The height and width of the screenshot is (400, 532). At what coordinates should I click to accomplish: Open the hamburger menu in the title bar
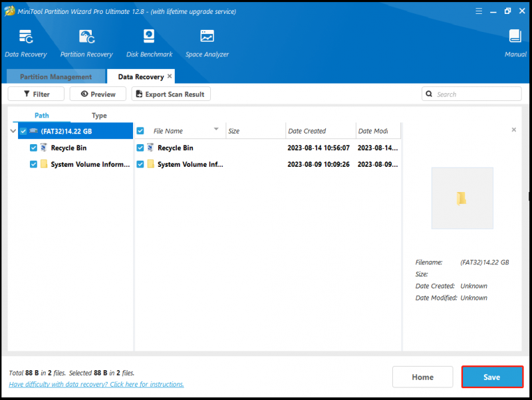(x=479, y=11)
